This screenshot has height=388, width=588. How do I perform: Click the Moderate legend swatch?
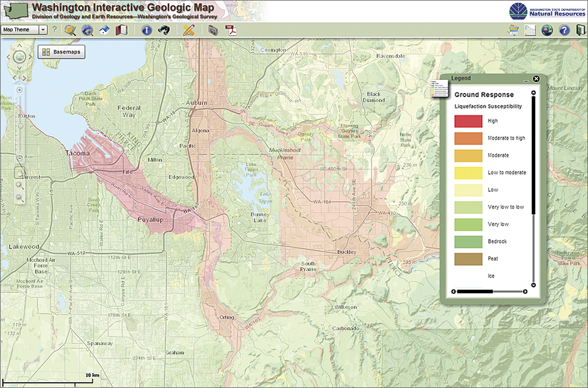pos(469,156)
